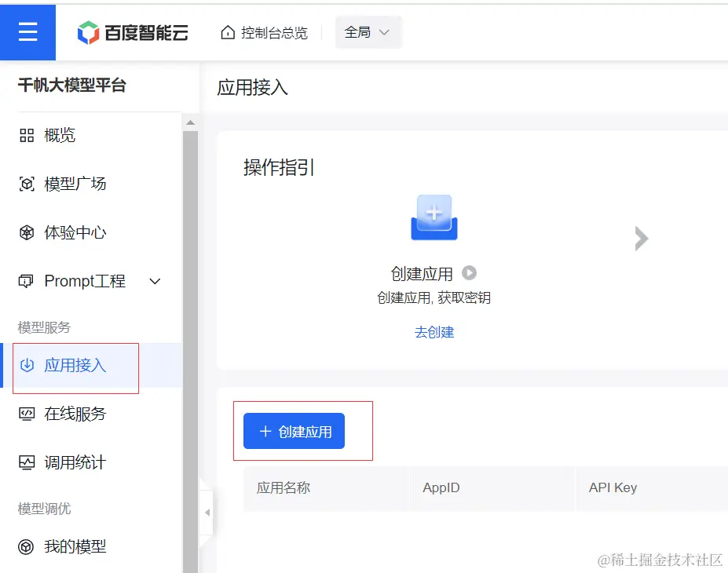Click the API Key column header
728x573 pixels.
click(613, 487)
